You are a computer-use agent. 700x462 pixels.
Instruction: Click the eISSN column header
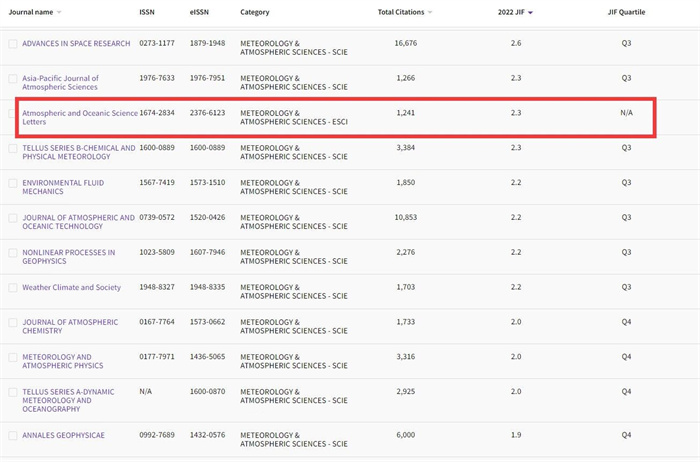point(199,12)
